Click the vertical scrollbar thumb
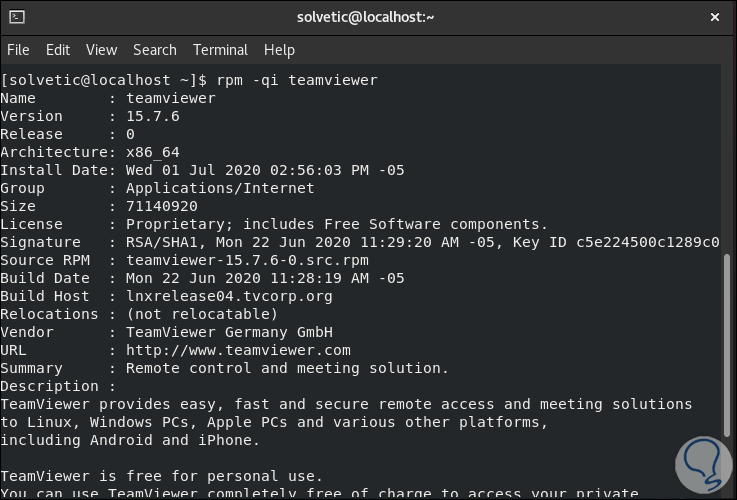This screenshot has width=737, height=500. click(728, 370)
